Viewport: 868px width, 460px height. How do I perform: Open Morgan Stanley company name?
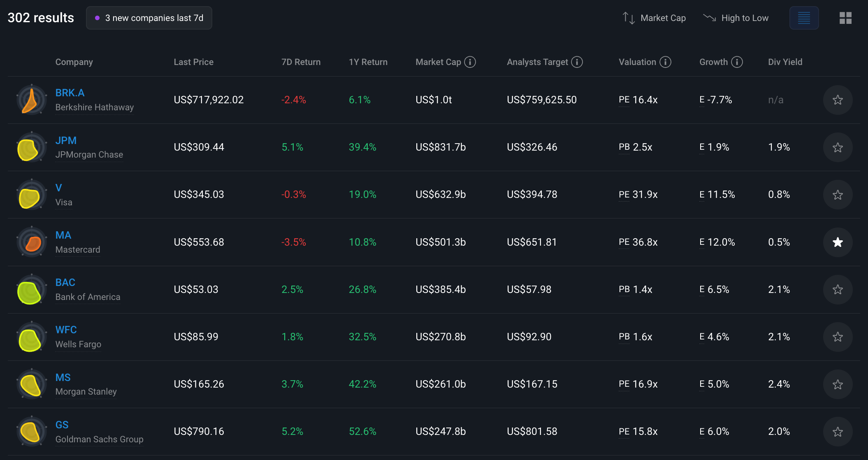point(86,392)
